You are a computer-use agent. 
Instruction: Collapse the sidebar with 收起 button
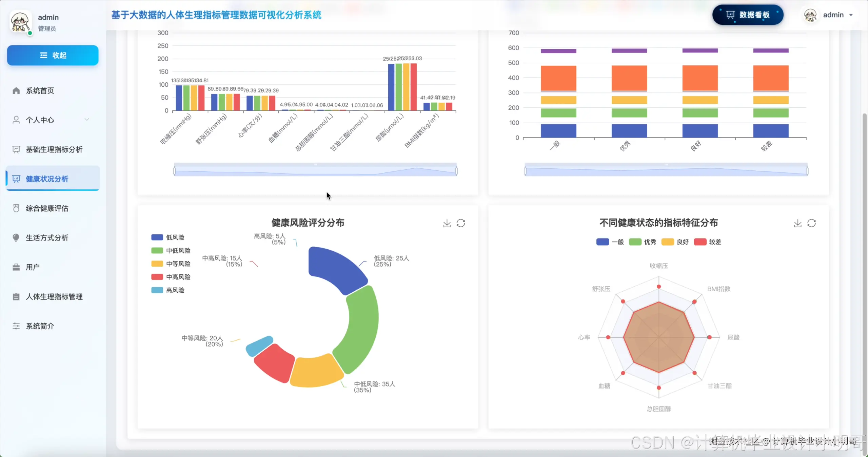tap(53, 55)
